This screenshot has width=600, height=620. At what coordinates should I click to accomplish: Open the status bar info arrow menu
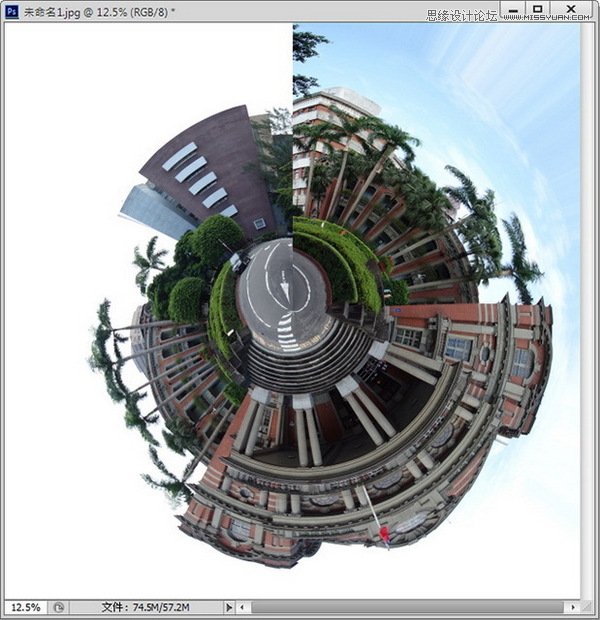point(228,607)
